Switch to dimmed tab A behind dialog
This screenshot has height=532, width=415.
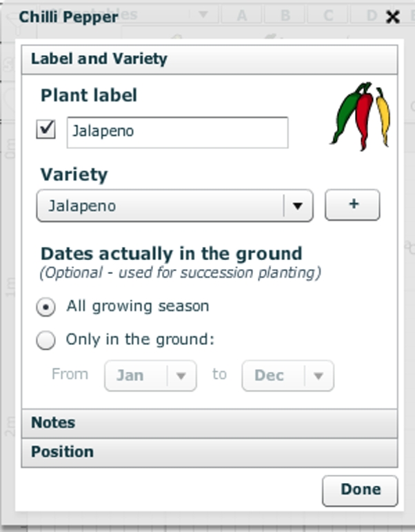pos(242,15)
